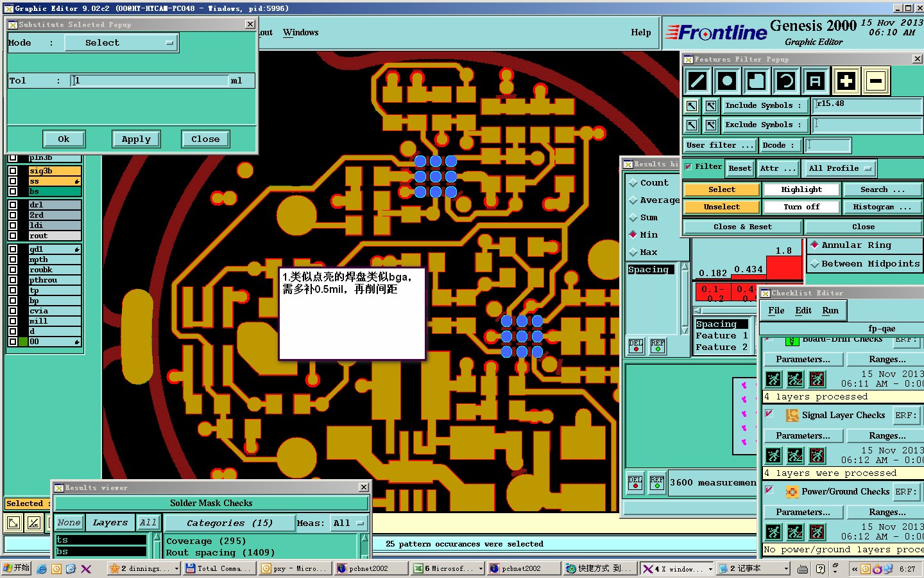Click red results icon under Signal Layer Checks
924x578 pixels.
pyautogui.click(x=817, y=455)
